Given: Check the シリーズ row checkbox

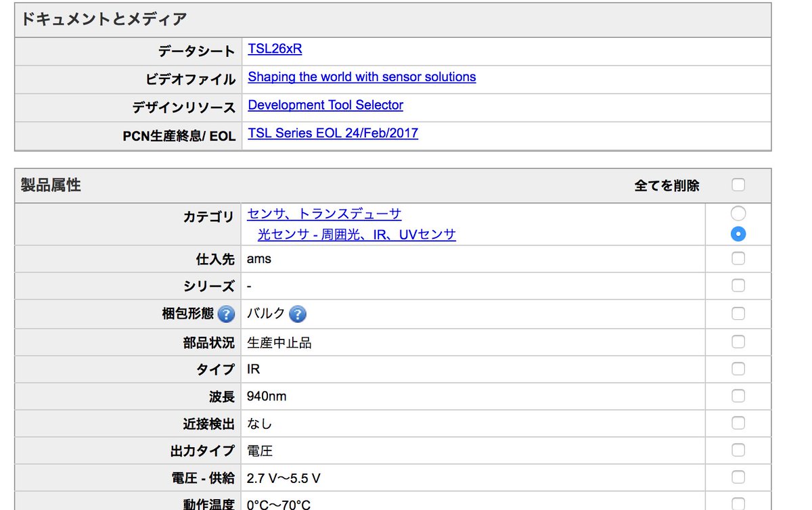Looking at the screenshot, I should tap(738, 286).
